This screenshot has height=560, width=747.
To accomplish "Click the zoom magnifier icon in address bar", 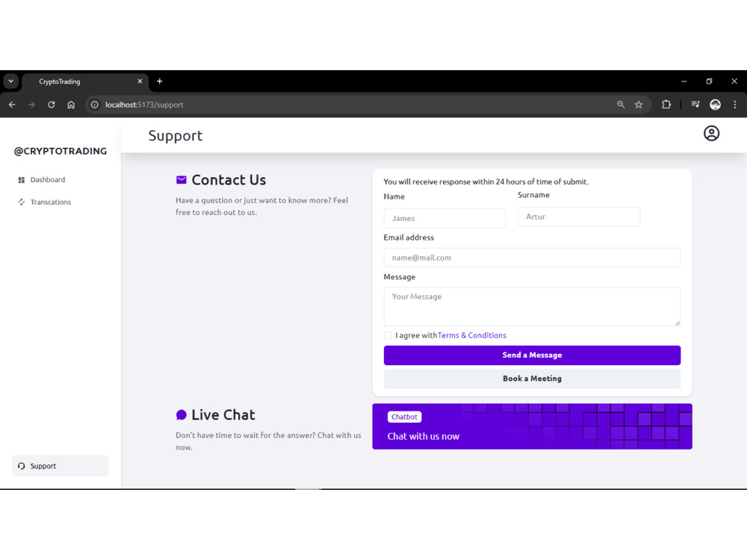I will pyautogui.click(x=621, y=105).
